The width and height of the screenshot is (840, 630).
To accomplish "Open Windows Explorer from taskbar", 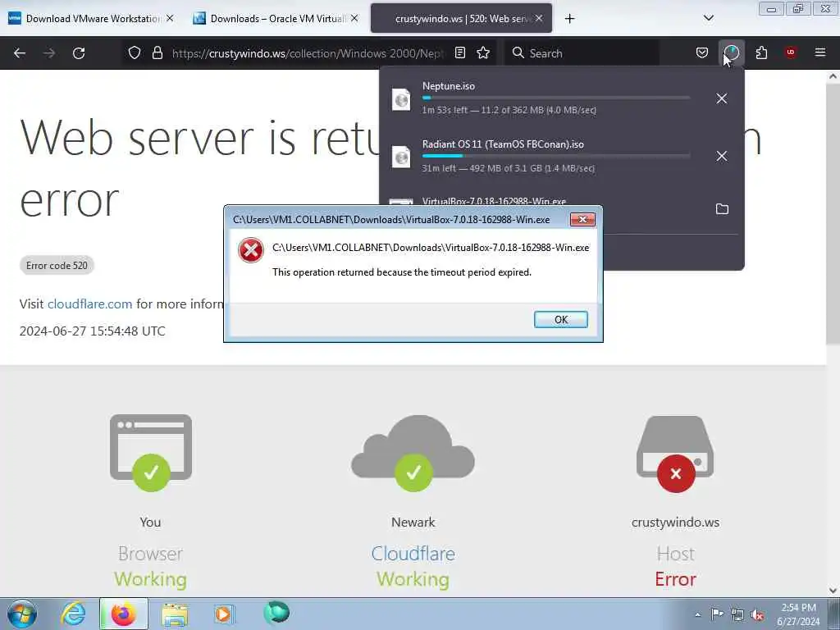I will point(175,614).
